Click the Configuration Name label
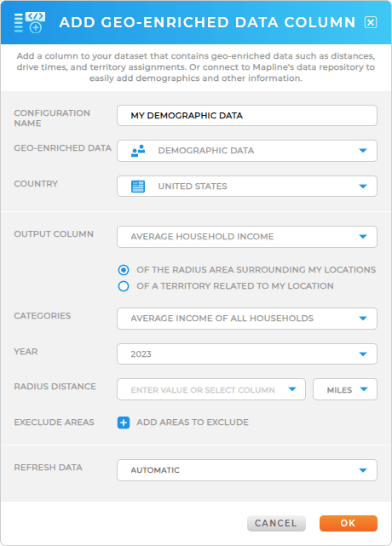The width and height of the screenshot is (392, 546). 52,118
